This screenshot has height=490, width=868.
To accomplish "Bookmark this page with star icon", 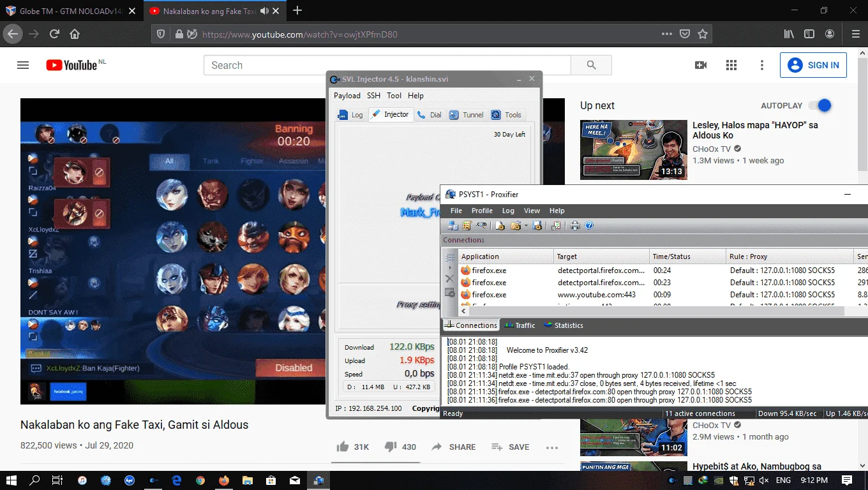I will coord(703,34).
